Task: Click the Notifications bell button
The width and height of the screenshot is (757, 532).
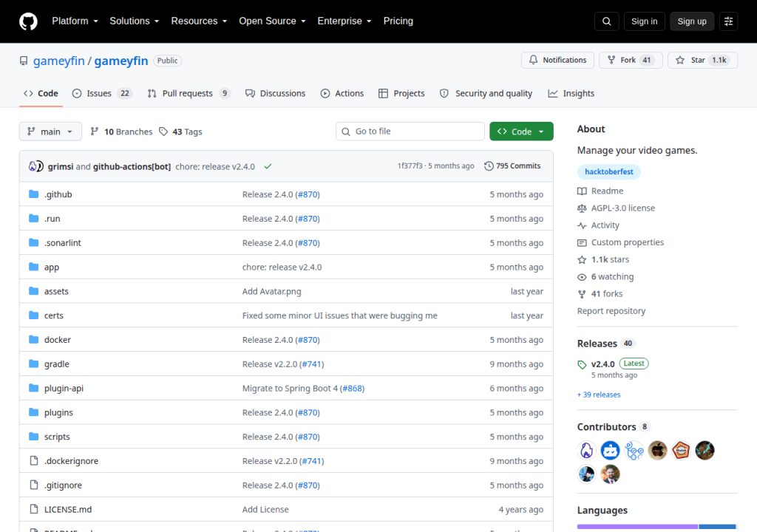Action: [557, 60]
